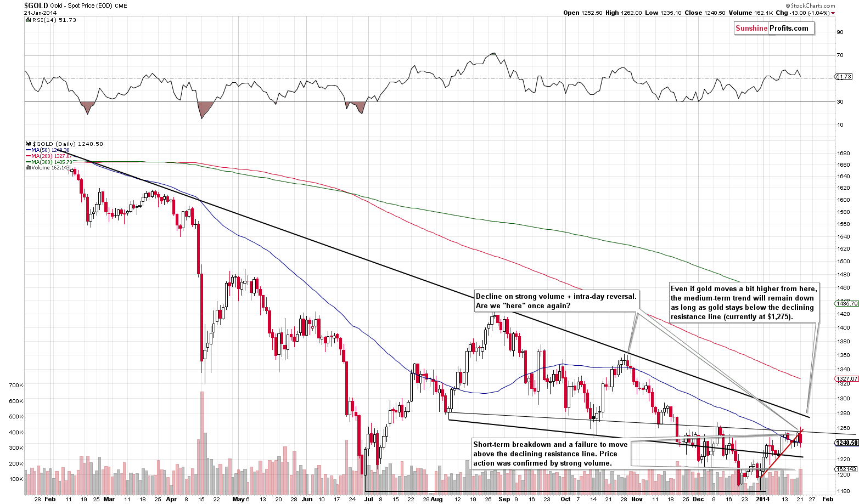Click the $GOLD (Daily) 1240.50 legend text
The height and width of the screenshot is (504, 859).
[x=67, y=144]
